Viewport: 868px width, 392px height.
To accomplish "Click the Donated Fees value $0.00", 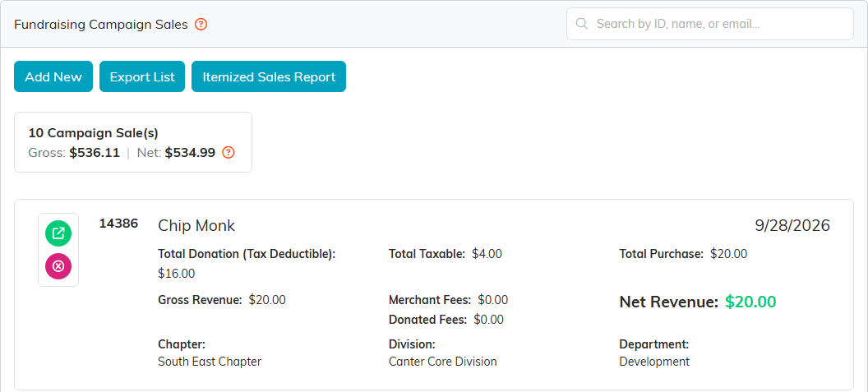I will point(489,320).
